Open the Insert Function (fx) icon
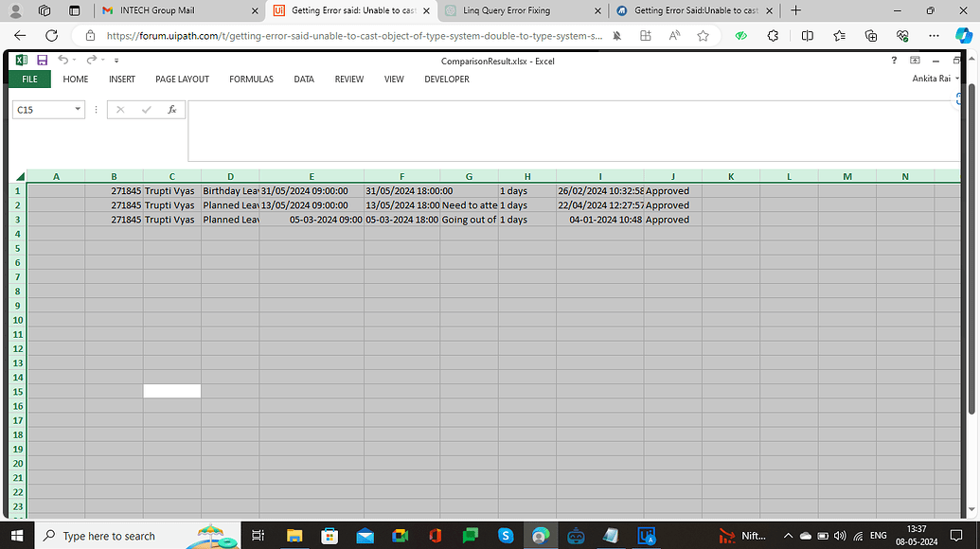 (171, 109)
